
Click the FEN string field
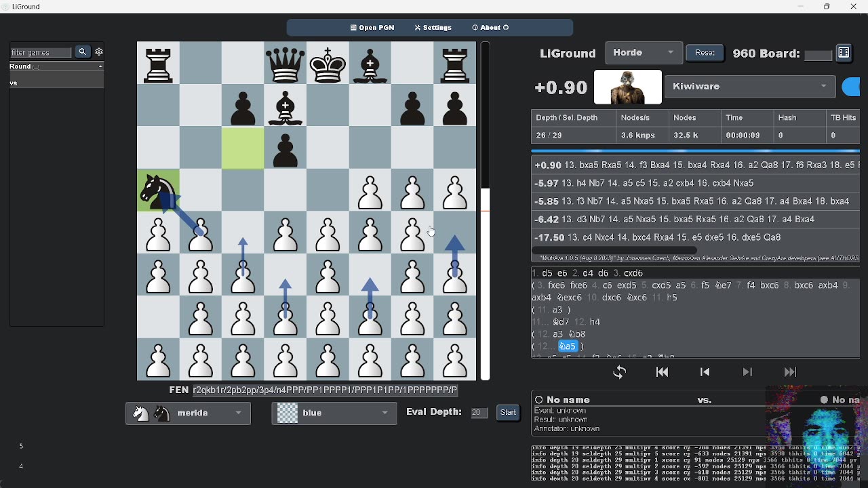pos(325,390)
